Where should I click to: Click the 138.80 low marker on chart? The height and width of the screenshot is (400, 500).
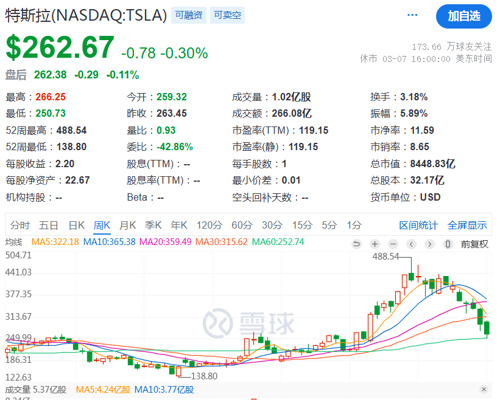[204, 376]
